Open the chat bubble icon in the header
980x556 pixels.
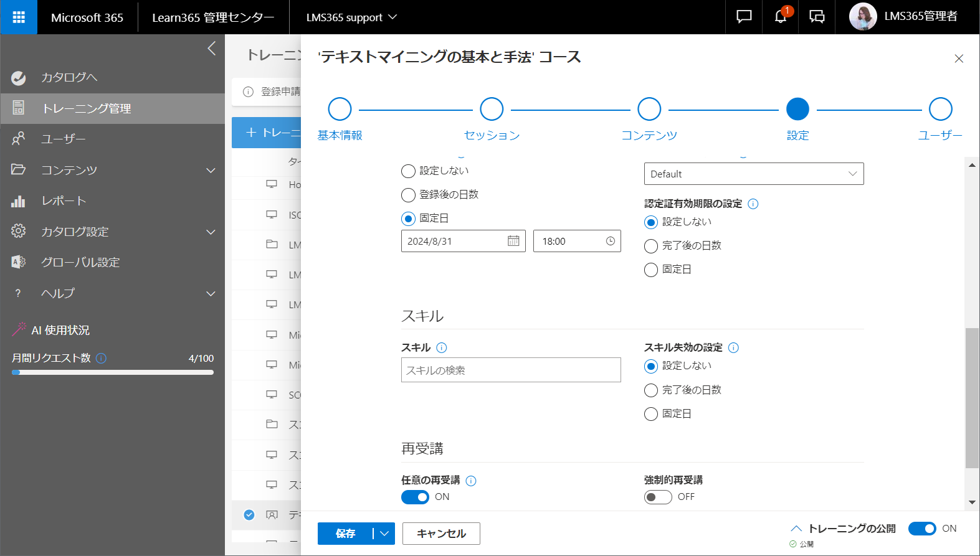[744, 17]
